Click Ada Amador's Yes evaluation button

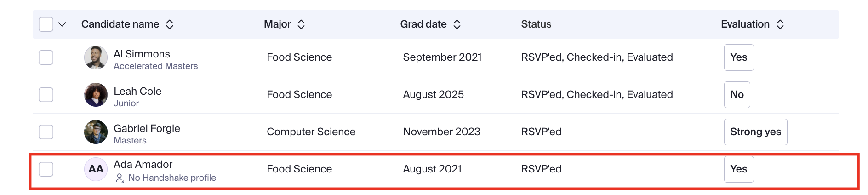[739, 169]
